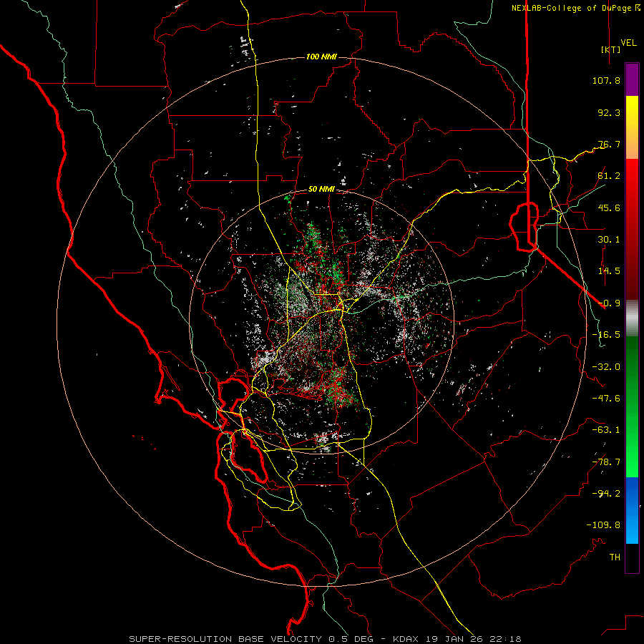
Task: Click the TH threshold label
Action: click(615, 557)
